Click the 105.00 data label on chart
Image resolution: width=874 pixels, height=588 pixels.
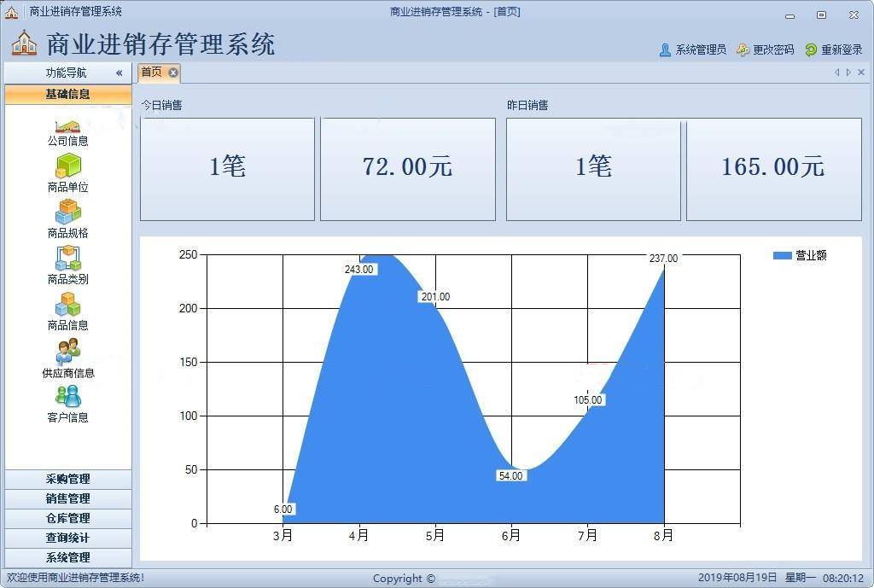pos(588,399)
